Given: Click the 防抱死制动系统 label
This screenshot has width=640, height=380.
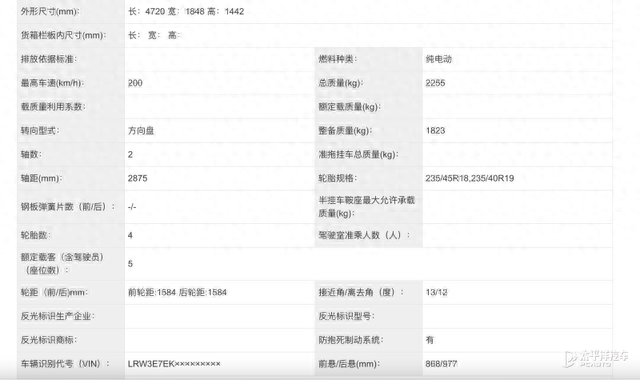Looking at the screenshot, I should pos(351,340).
